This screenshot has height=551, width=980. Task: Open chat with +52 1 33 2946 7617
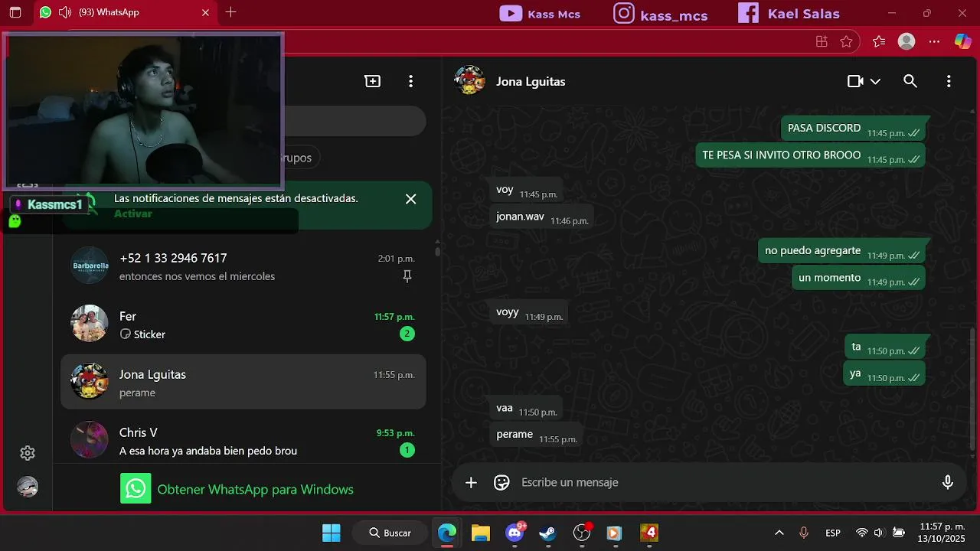pos(243,266)
